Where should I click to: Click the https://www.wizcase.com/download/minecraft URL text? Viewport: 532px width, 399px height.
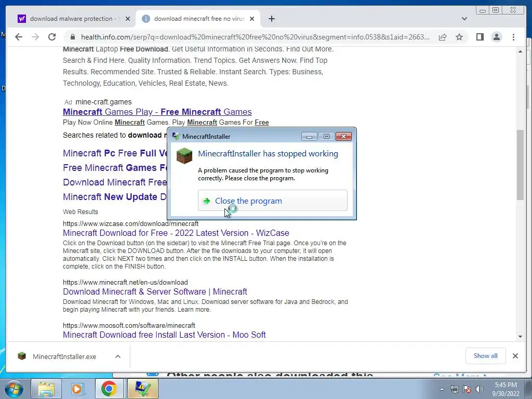130,223
